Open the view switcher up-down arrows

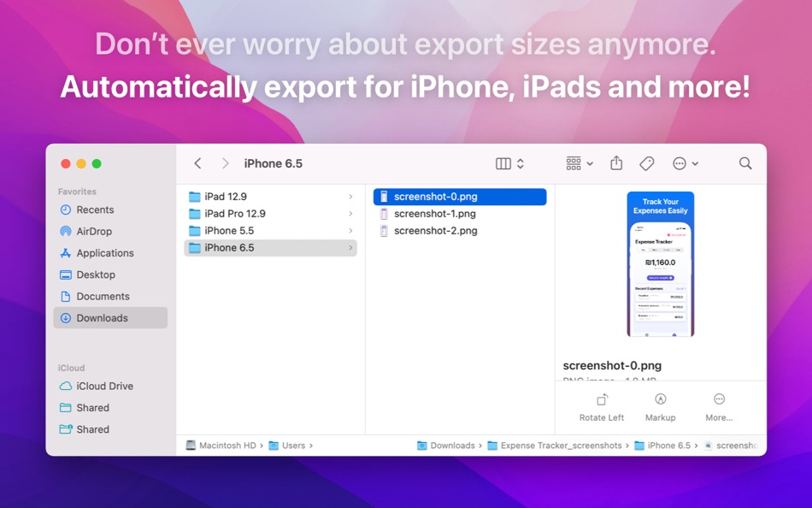tap(521, 164)
